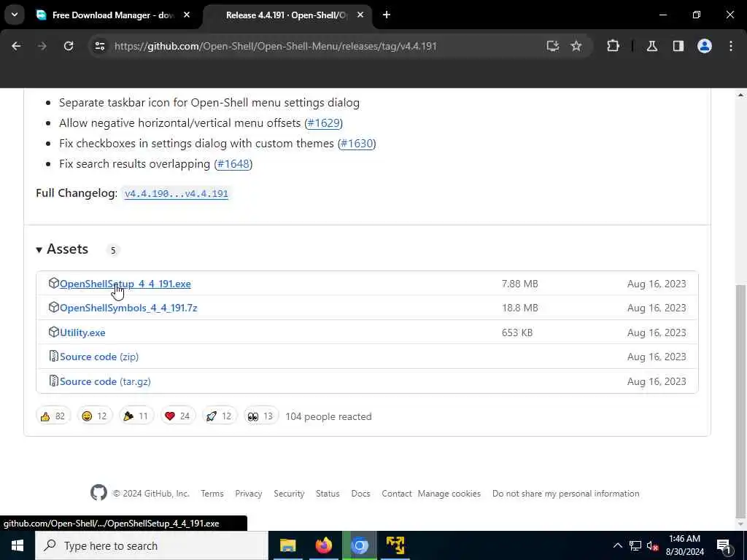
Task: React with the rocket emoji (12)
Action: 219,416
